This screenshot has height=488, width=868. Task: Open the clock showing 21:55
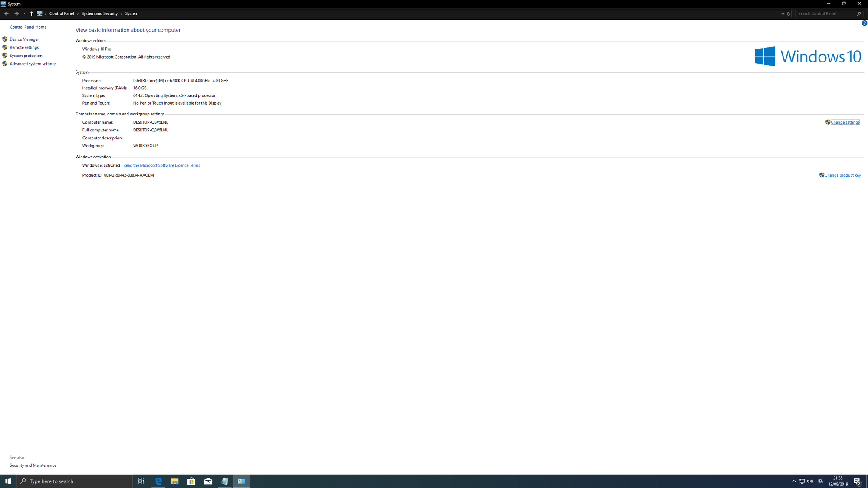[x=838, y=481]
